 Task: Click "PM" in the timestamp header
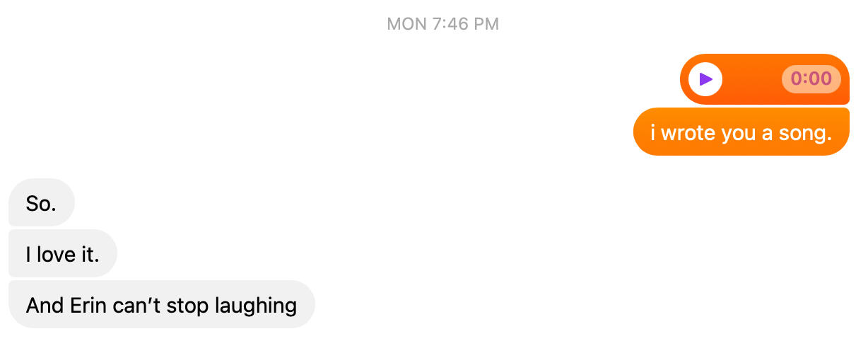pyautogui.click(x=486, y=24)
